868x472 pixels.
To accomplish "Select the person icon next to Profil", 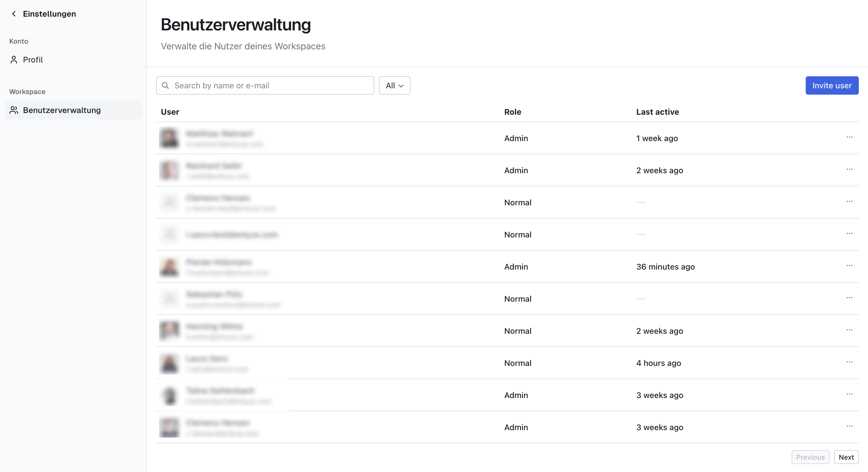I will [14, 60].
